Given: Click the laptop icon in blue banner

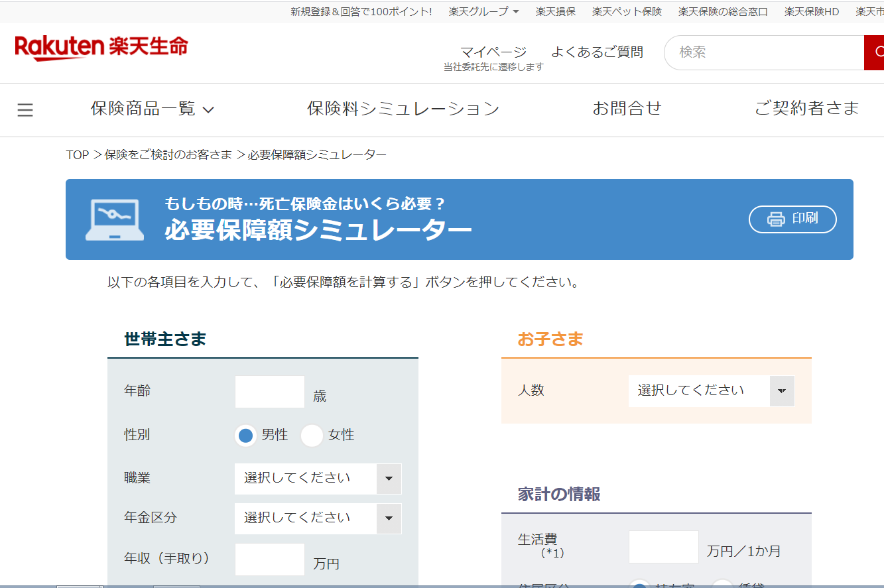Looking at the screenshot, I should pos(115,219).
